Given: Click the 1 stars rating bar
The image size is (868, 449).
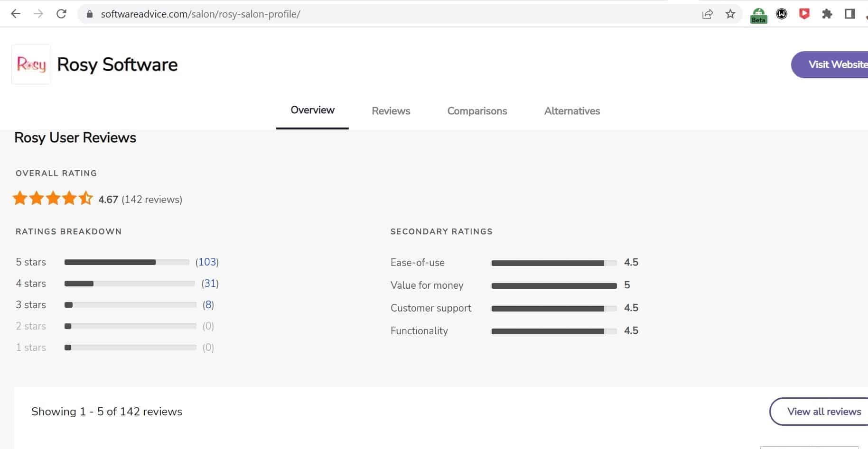Looking at the screenshot, I should pos(131,348).
